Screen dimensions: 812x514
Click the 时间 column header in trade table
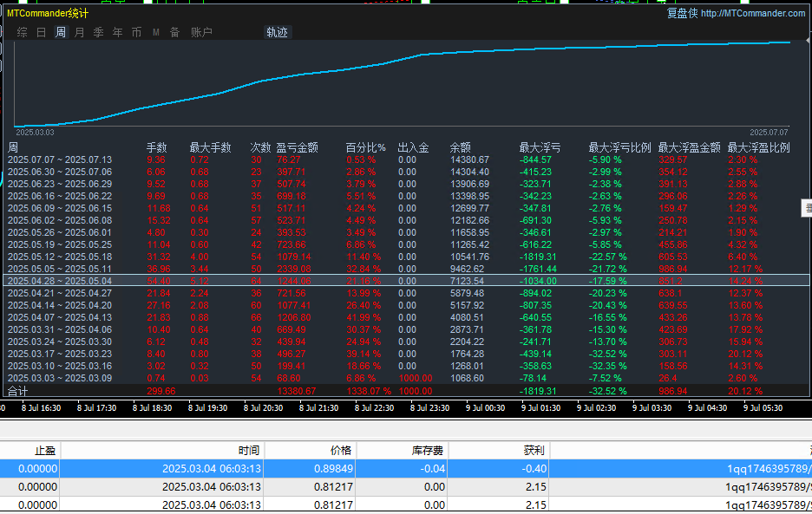coord(249,451)
